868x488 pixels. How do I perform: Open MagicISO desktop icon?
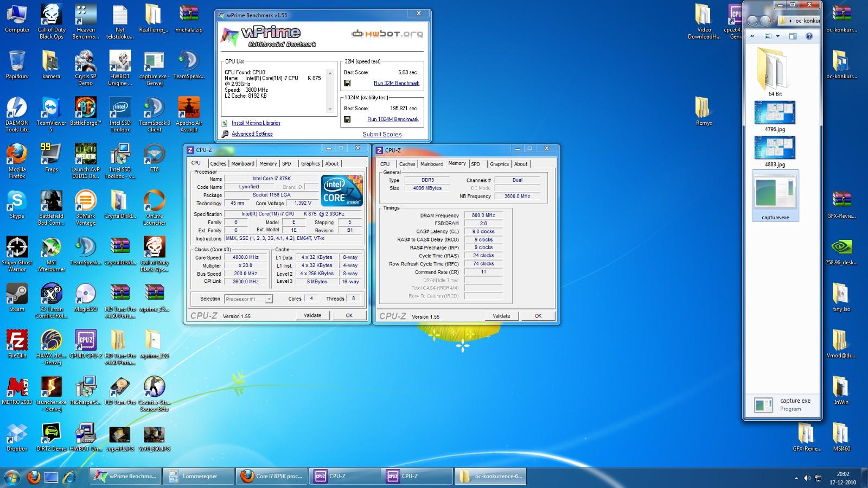click(86, 298)
